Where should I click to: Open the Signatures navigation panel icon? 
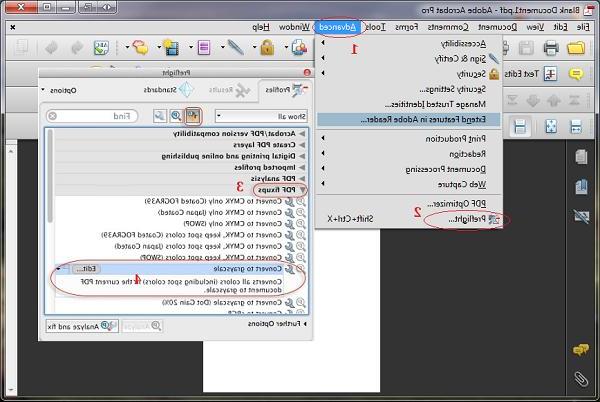coord(581,216)
